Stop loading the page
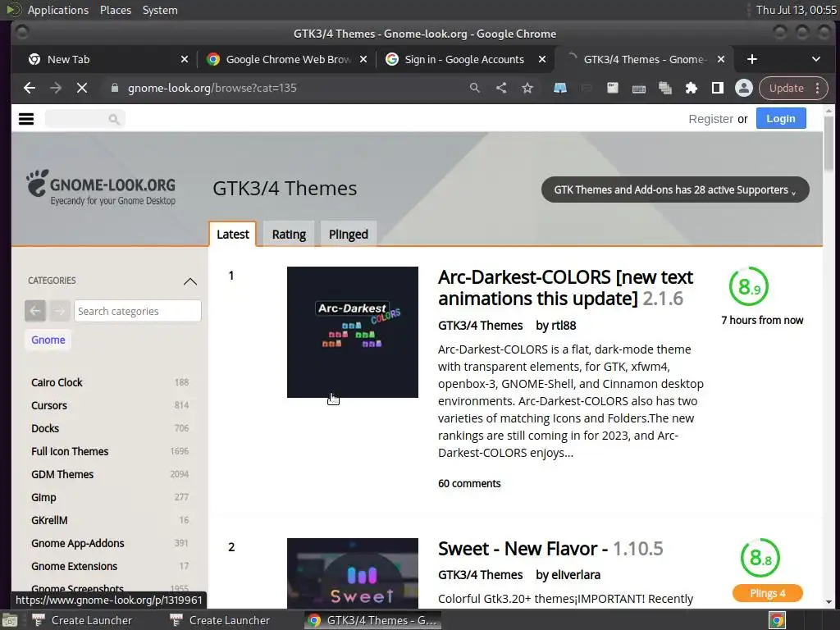 tap(82, 88)
